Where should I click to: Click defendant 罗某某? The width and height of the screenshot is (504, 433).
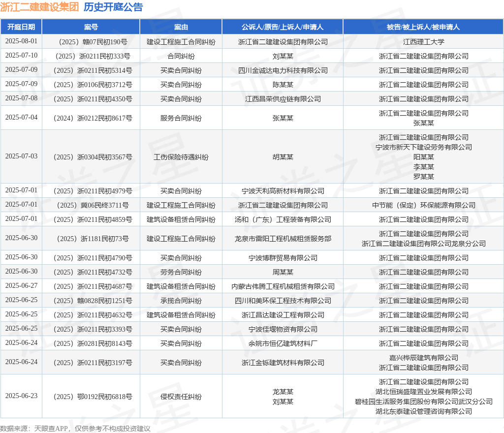(x=423, y=177)
